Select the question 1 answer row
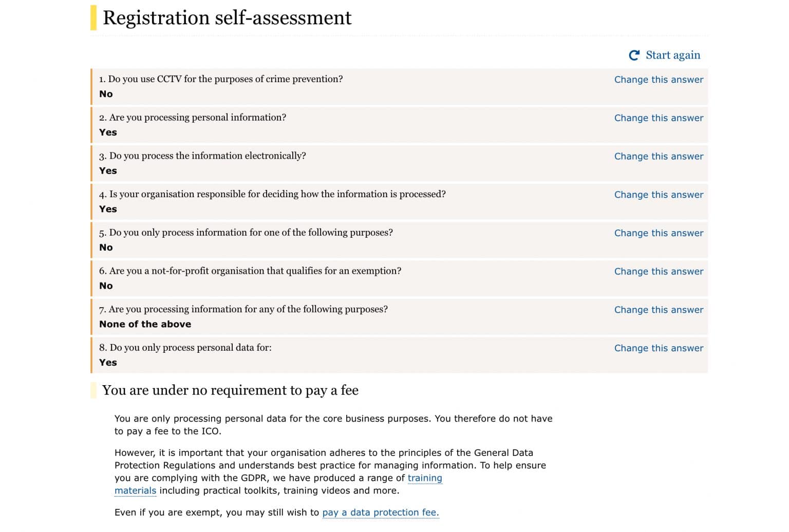 pyautogui.click(x=308, y=87)
